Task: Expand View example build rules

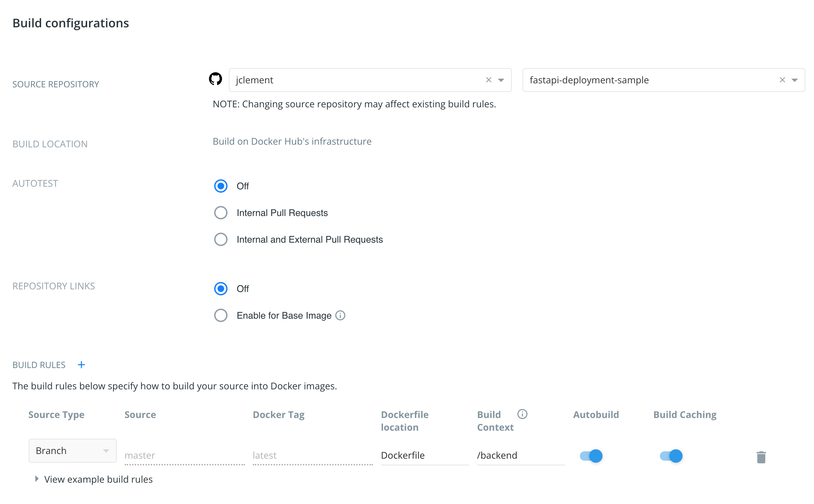Action: tap(98, 479)
